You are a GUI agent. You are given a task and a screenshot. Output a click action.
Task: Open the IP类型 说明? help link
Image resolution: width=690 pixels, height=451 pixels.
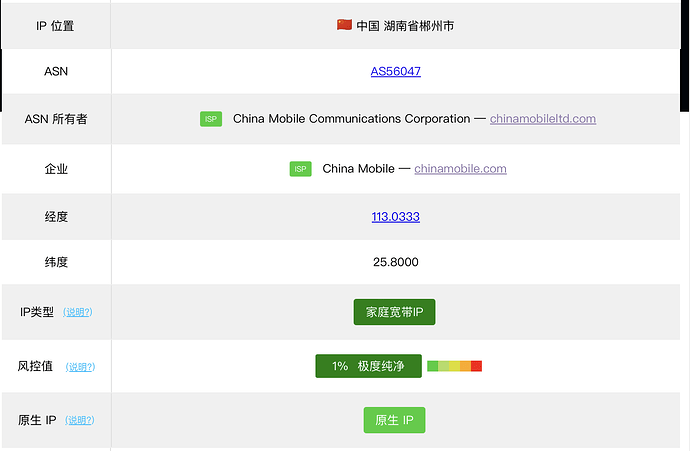pos(78,312)
